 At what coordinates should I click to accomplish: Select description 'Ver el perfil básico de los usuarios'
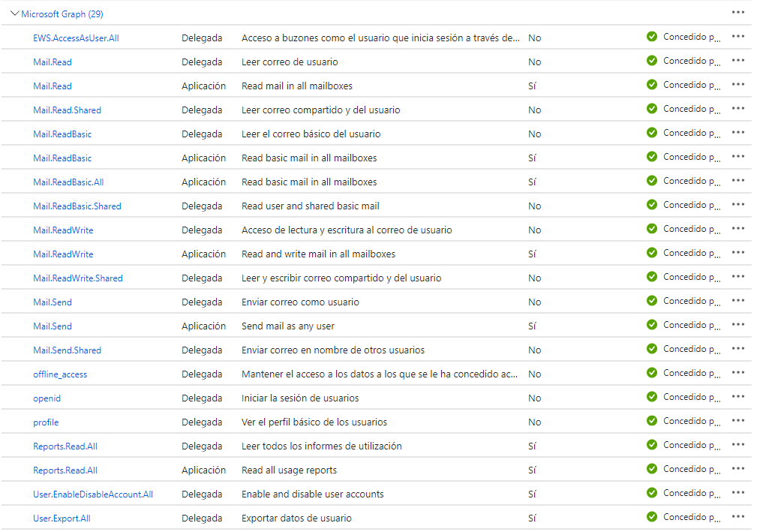(314, 422)
